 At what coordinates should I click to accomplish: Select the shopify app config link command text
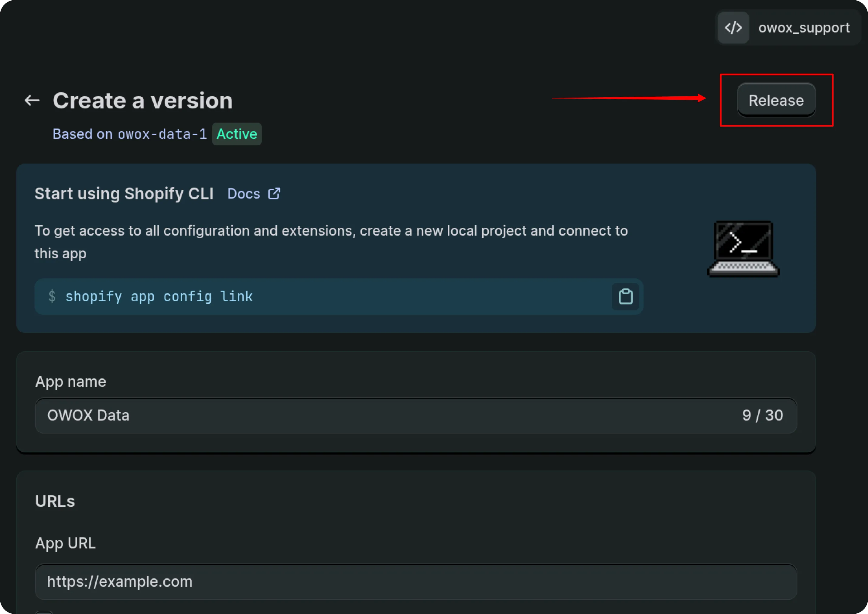[x=159, y=297]
